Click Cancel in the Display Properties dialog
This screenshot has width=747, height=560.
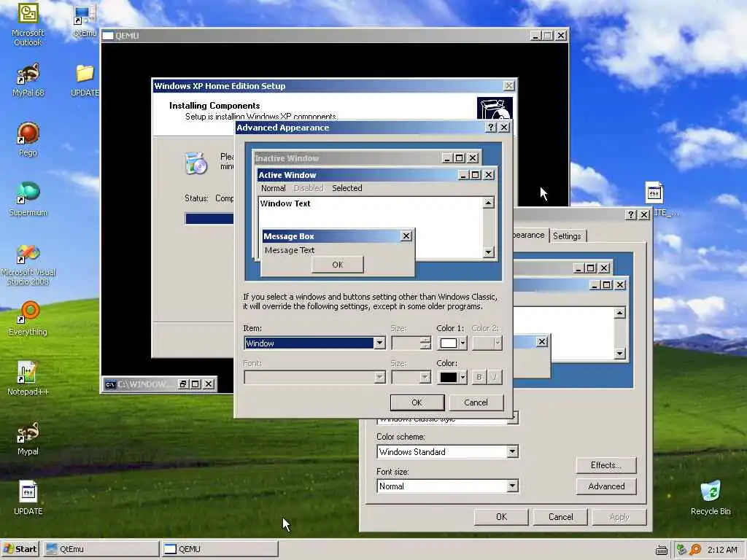(560, 517)
